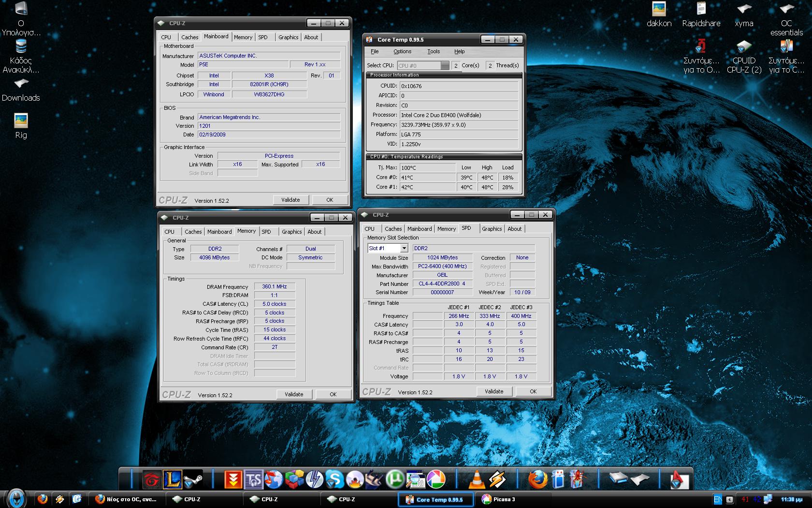
Task: Open the globe with music note dock icon
Action: [x=274, y=479]
